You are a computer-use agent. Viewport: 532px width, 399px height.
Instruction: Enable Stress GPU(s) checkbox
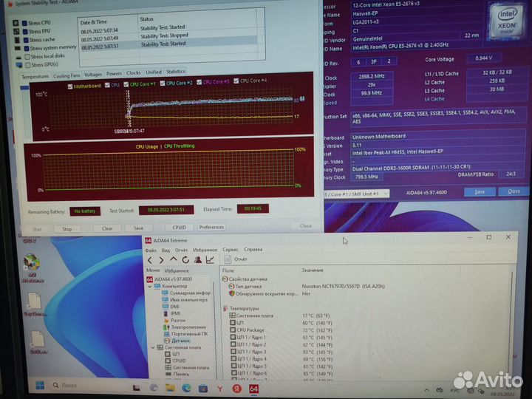pos(28,65)
